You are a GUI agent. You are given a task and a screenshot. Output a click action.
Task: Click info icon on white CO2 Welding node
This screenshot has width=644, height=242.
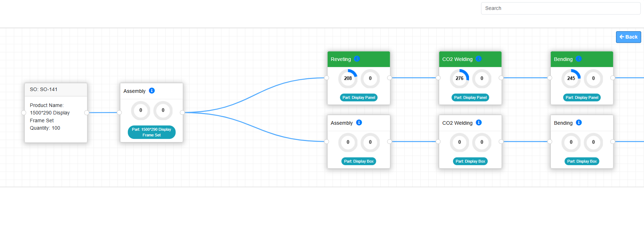[479, 123]
